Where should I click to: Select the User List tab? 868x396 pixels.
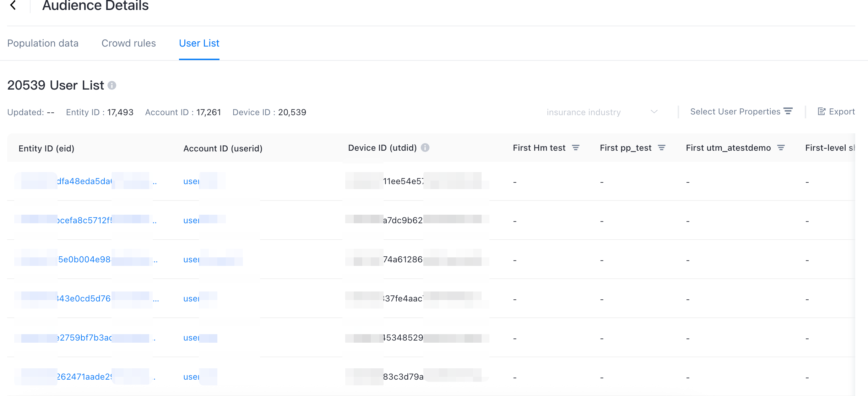(x=199, y=43)
